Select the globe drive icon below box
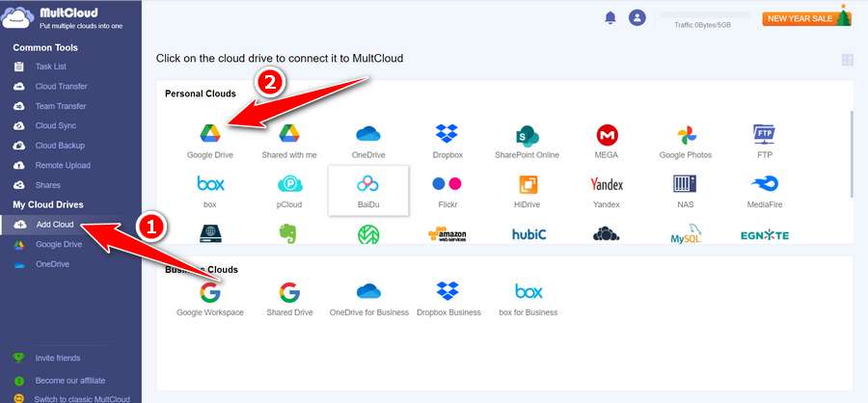 (x=210, y=234)
